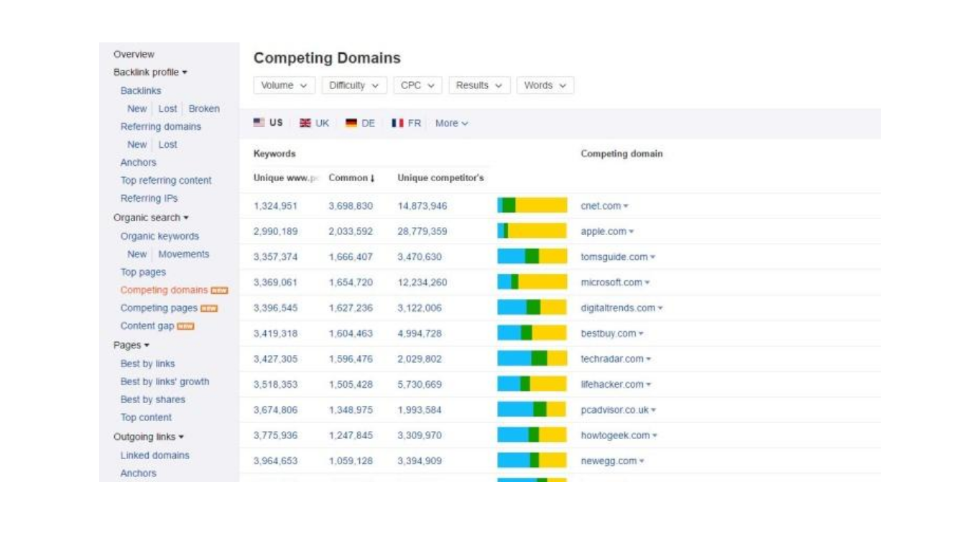The height and width of the screenshot is (541, 980).
Task: Open the Volume filter dropdown
Action: point(285,85)
